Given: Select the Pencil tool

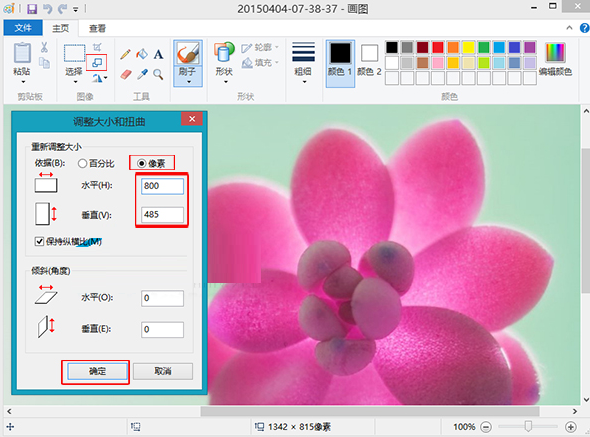Looking at the screenshot, I should coord(126,55).
